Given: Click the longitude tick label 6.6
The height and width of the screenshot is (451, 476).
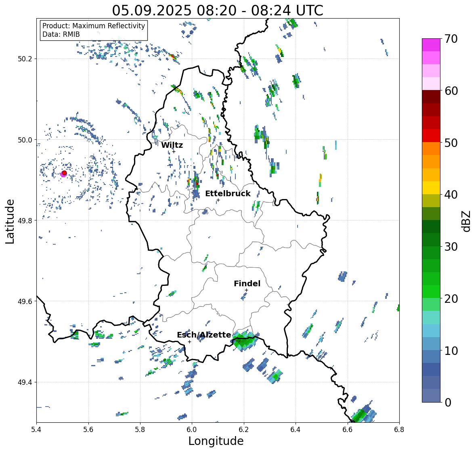Looking at the screenshot, I should (347, 430).
